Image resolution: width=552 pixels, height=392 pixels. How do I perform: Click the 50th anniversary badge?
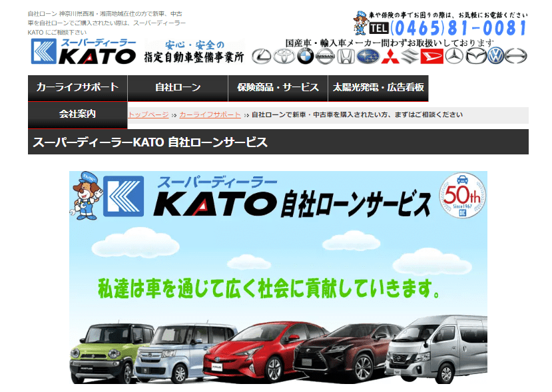(x=462, y=195)
